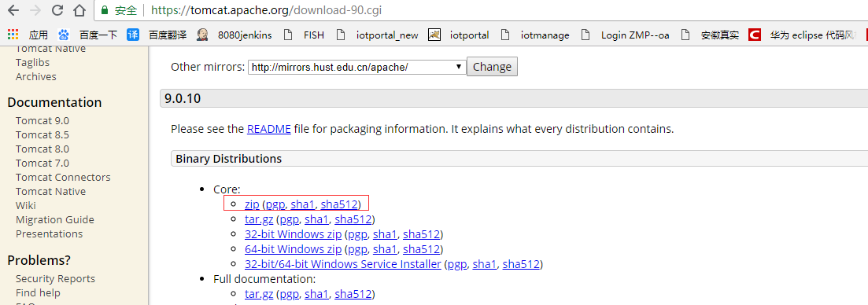Viewport: 868px width, 305px height.
Task: Download the 32-bit Windows zip
Action: point(293,234)
